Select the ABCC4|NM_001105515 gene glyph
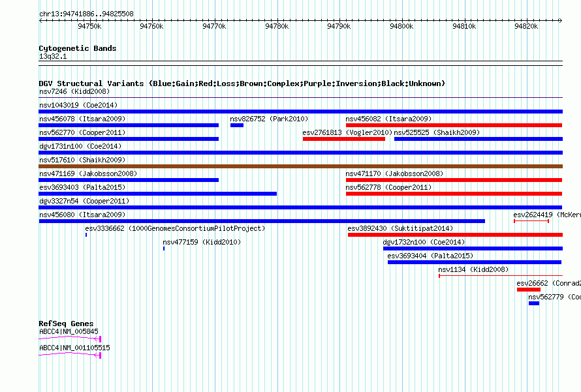581x392 pixels. (x=70, y=355)
